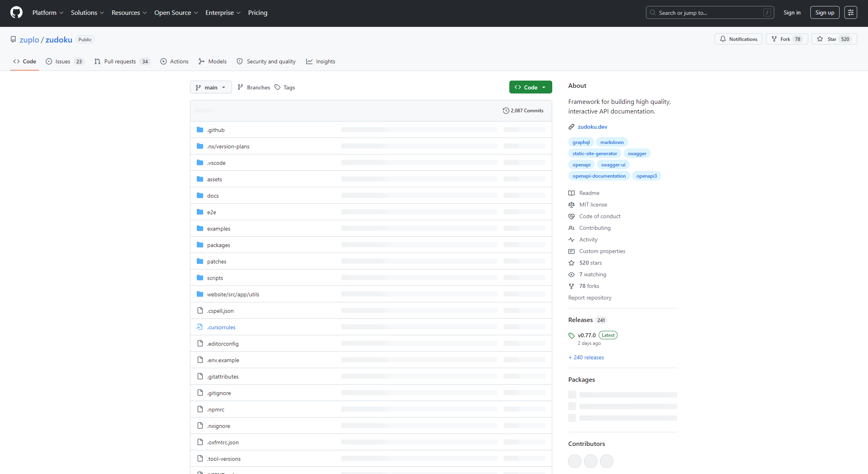The image size is (868, 474).
Task: Click the release tag icon beside v0.77.0
Action: 571,335
